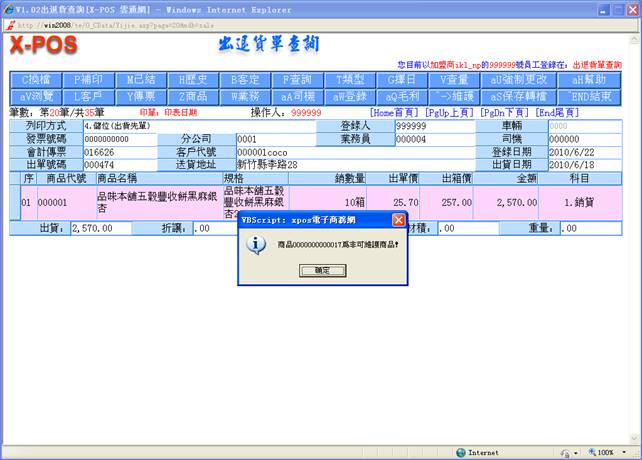642x460 pixels.
Task: Close the VBScript dialog with the red X
Action: tap(398, 219)
